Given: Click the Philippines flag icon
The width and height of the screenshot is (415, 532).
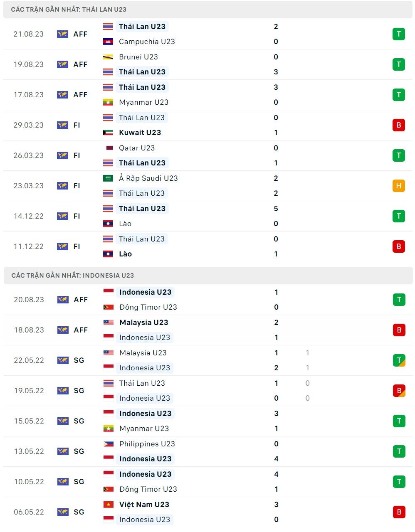Looking at the screenshot, I should point(109,444).
